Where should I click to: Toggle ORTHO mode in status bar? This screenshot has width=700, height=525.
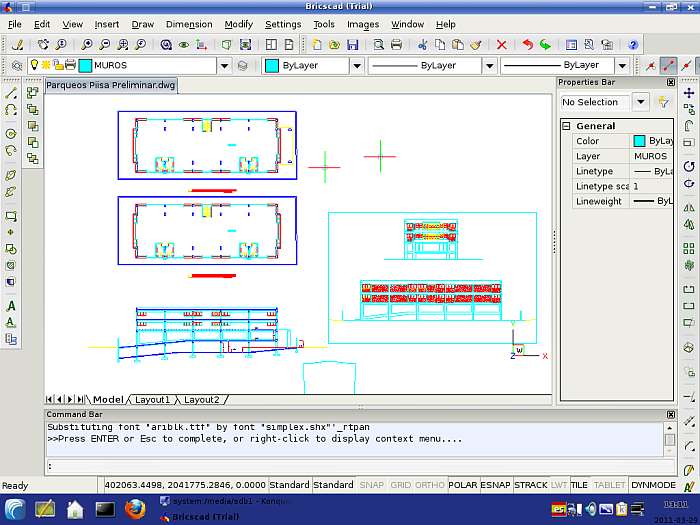(430, 485)
